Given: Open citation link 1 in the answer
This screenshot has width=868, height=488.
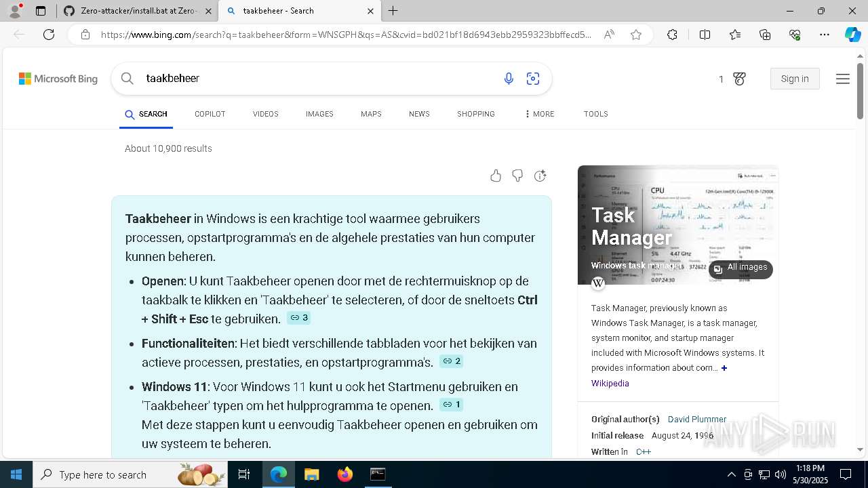Looking at the screenshot, I should point(452,405).
